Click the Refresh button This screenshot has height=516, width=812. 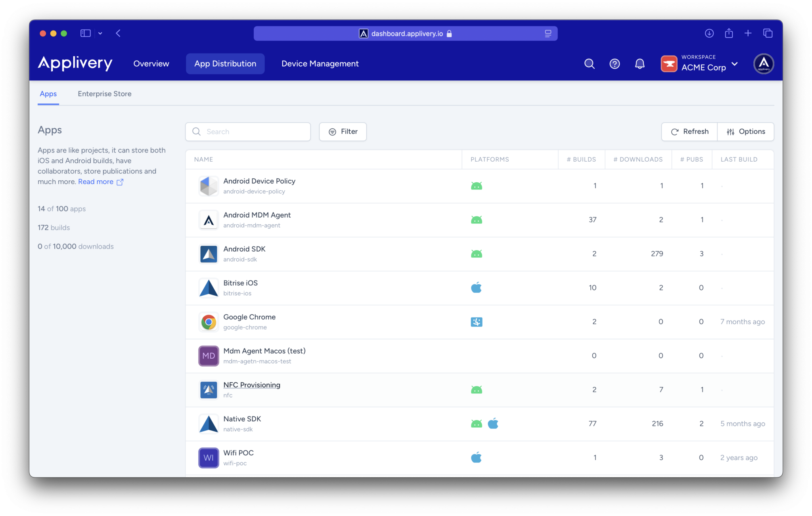point(689,132)
